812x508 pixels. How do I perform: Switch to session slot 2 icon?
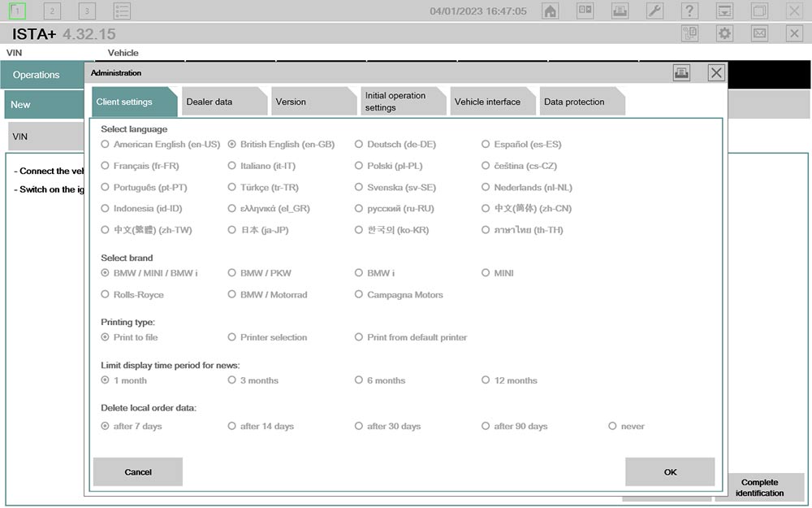52,11
